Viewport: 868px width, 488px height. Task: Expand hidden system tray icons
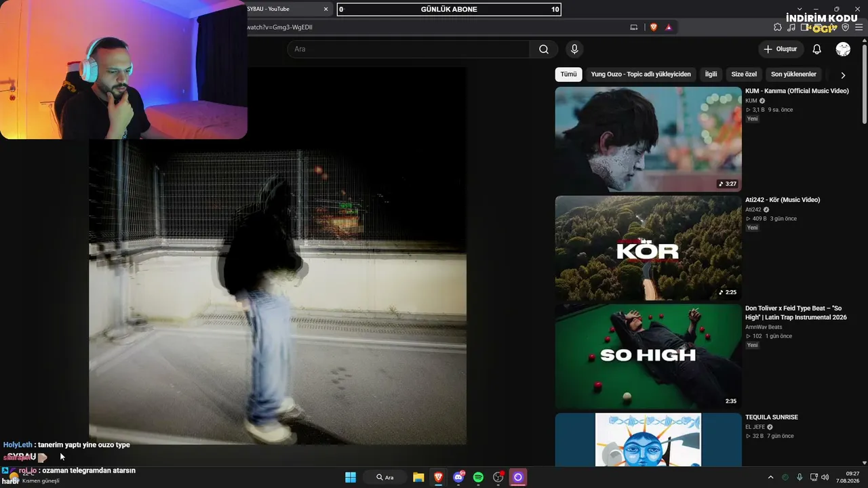(x=770, y=477)
